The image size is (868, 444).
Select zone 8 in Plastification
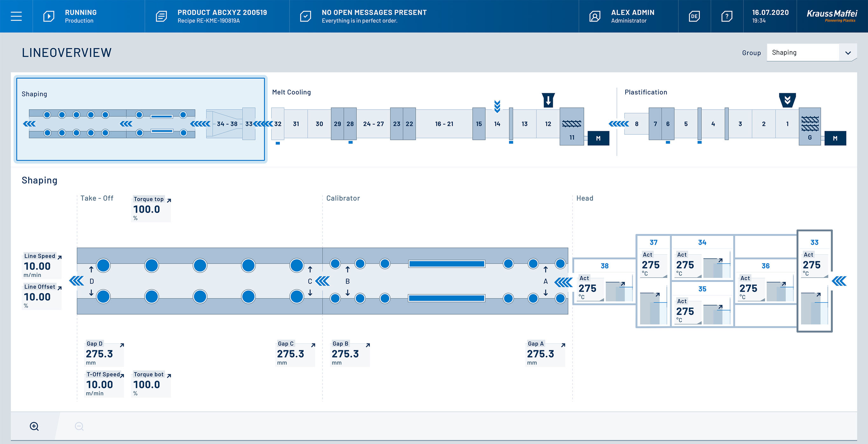tap(636, 124)
